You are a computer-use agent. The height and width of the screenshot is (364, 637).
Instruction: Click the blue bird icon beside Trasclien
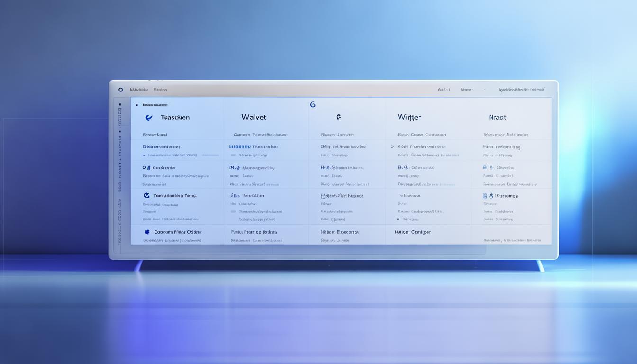[149, 118]
